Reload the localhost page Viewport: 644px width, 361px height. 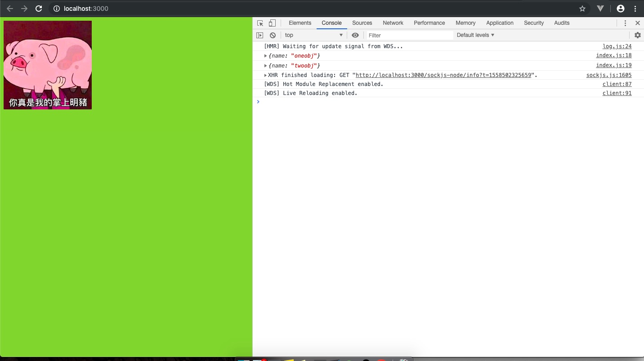[x=39, y=9]
